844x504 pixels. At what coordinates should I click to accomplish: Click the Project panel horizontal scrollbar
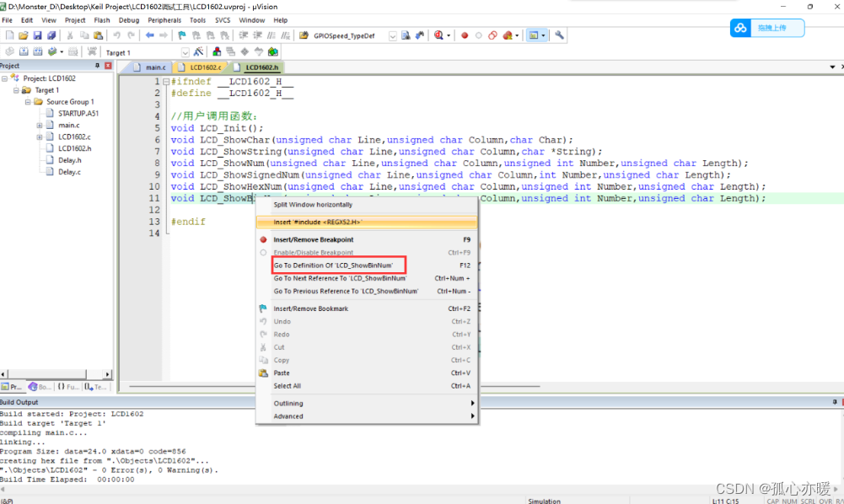[56, 374]
